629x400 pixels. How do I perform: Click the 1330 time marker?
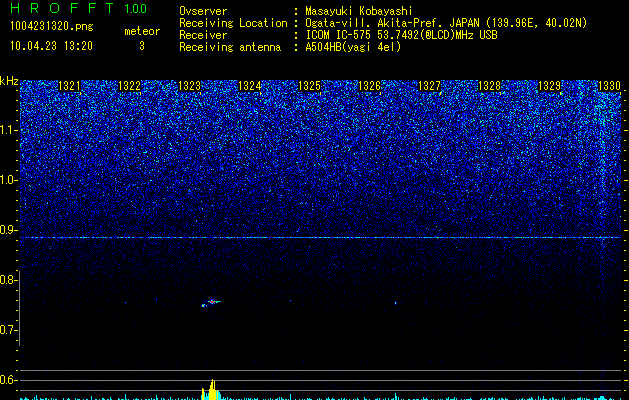tap(609, 86)
